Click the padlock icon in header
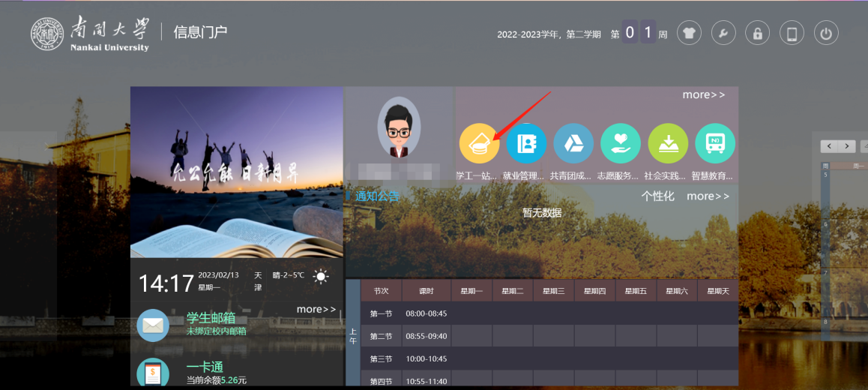 pos(758,34)
